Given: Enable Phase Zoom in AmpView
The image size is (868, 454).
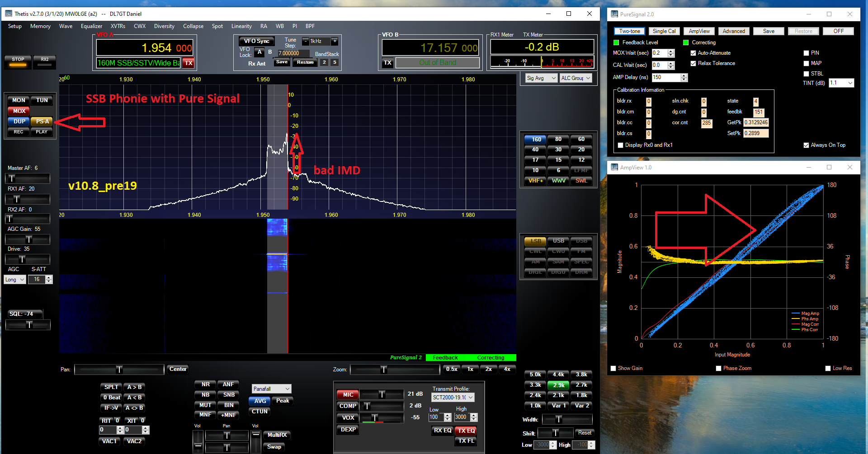Looking at the screenshot, I should pos(718,369).
